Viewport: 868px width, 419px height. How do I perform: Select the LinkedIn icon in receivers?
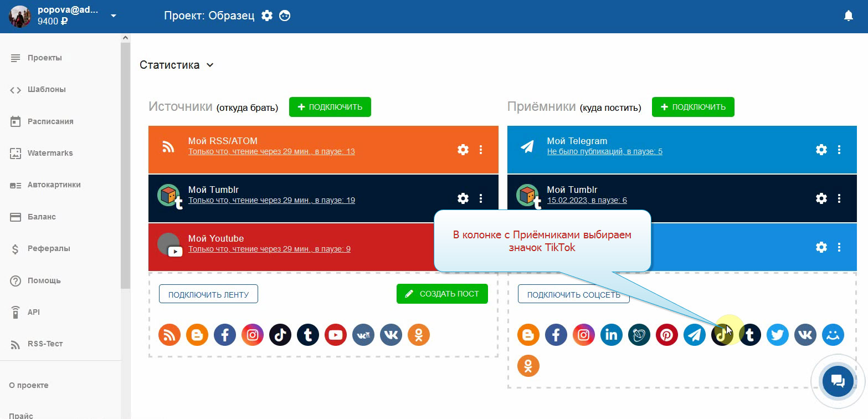[x=611, y=335]
